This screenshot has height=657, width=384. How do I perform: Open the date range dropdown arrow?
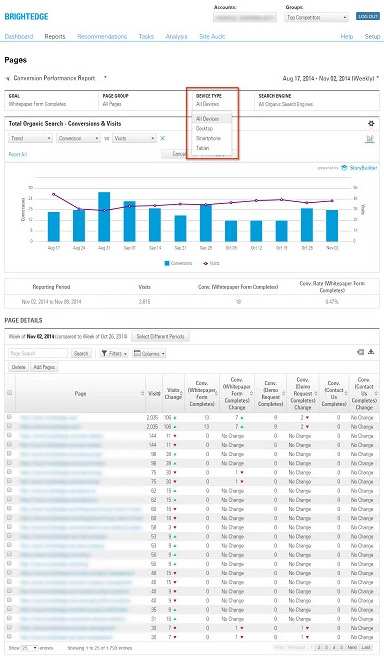pyautogui.click(x=378, y=78)
